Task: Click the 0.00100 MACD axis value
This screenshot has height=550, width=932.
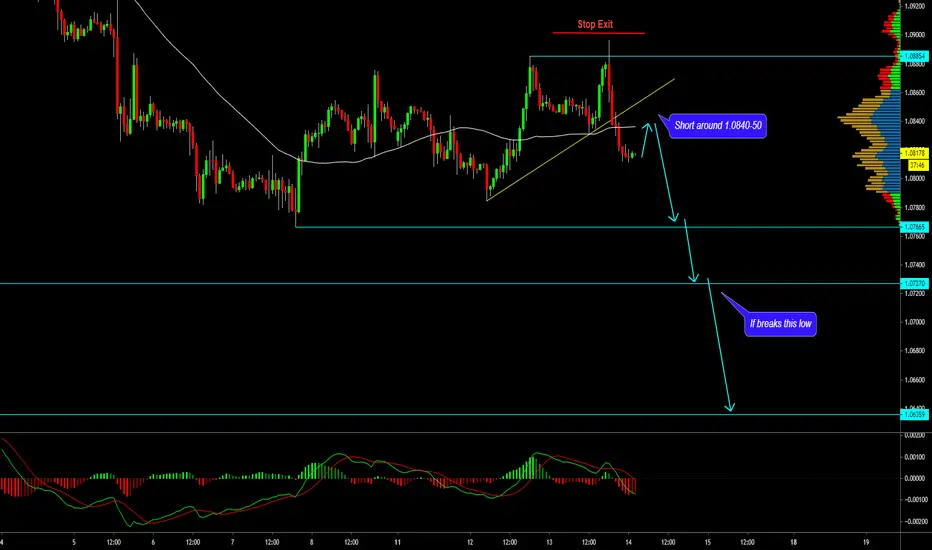Action: click(915, 457)
